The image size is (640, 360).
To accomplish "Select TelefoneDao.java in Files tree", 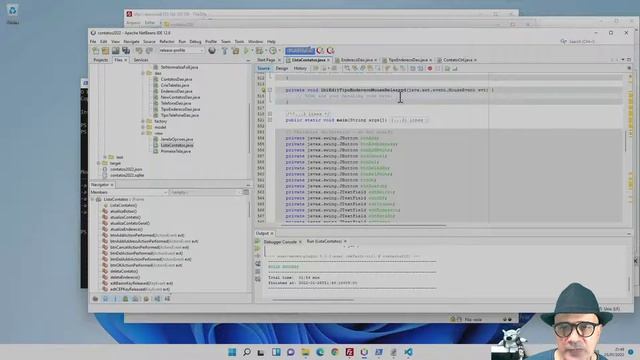I will (x=176, y=103).
